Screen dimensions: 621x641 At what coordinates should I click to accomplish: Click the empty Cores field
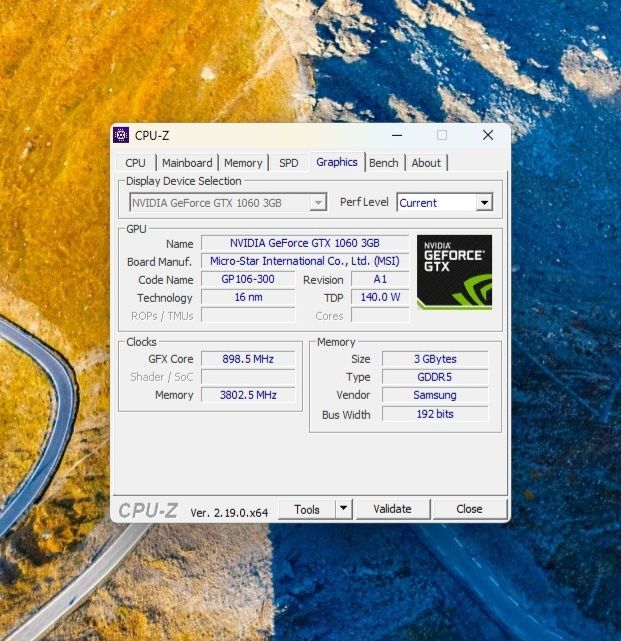point(380,315)
